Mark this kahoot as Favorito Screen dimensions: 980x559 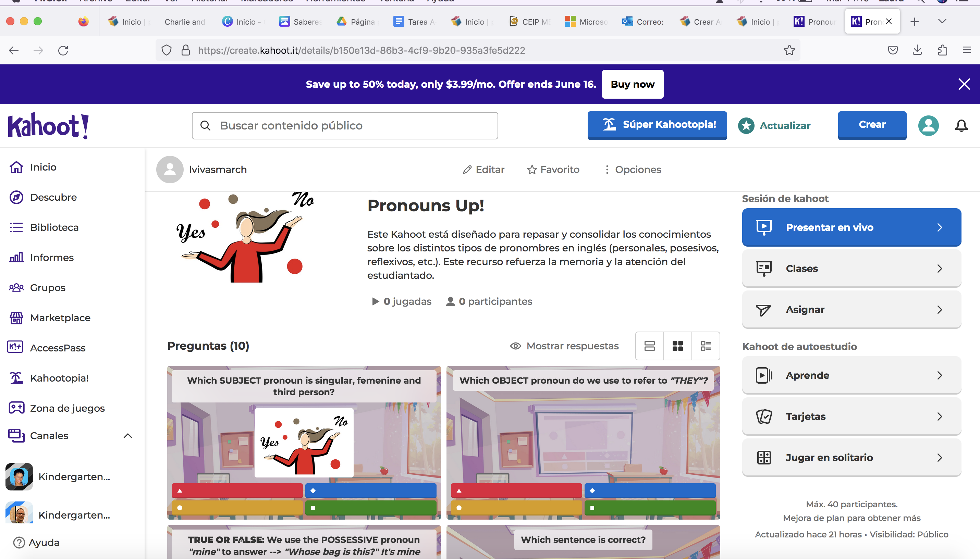[x=553, y=169]
